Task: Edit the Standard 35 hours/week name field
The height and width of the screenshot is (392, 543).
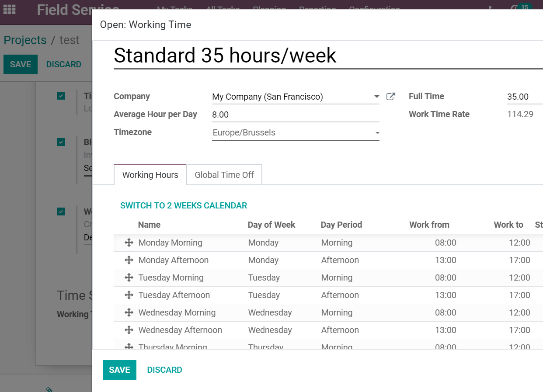Action: 328,56
